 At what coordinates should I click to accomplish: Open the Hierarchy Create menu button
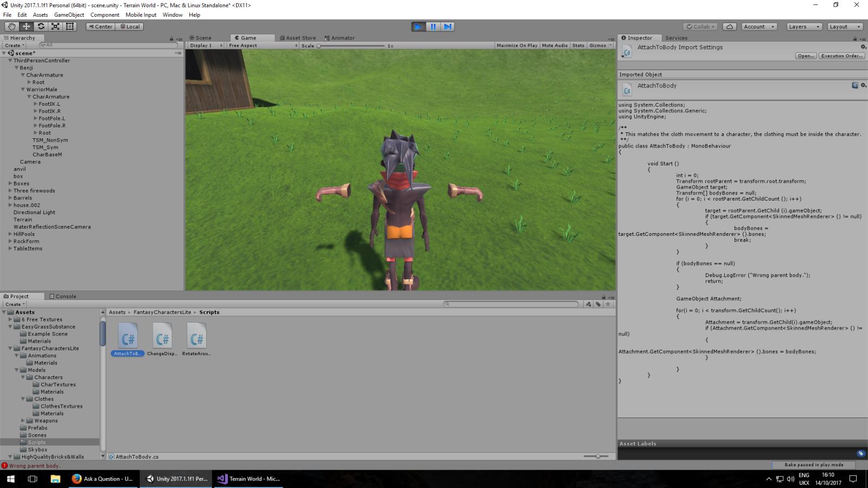point(15,46)
